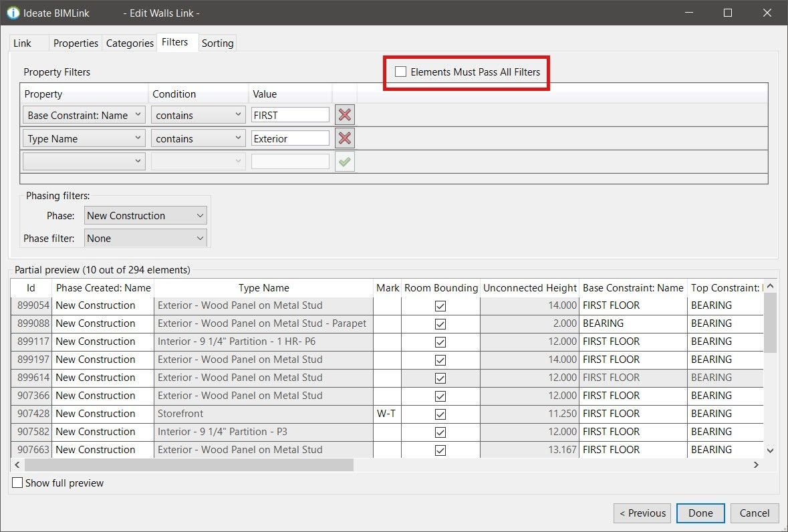Select unconnected height value 11.250
This screenshot has width=788, height=532.
coord(530,414)
